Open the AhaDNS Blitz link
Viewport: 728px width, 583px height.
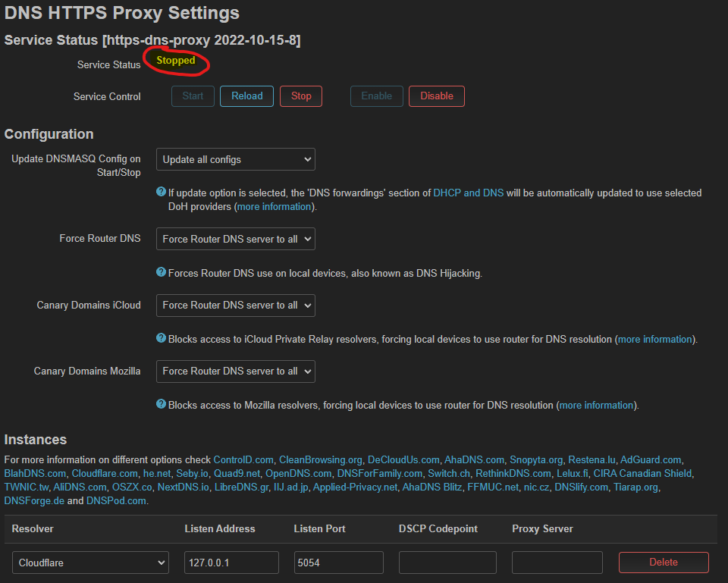(431, 487)
